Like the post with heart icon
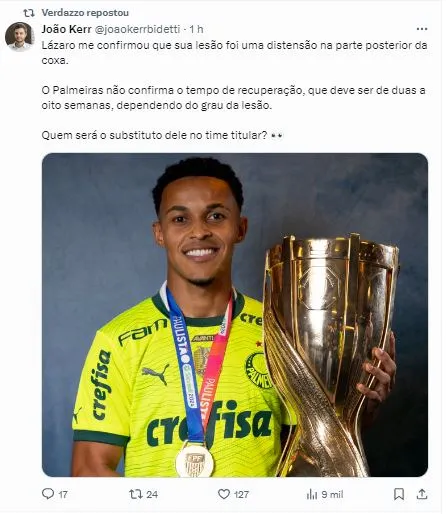 (224, 494)
